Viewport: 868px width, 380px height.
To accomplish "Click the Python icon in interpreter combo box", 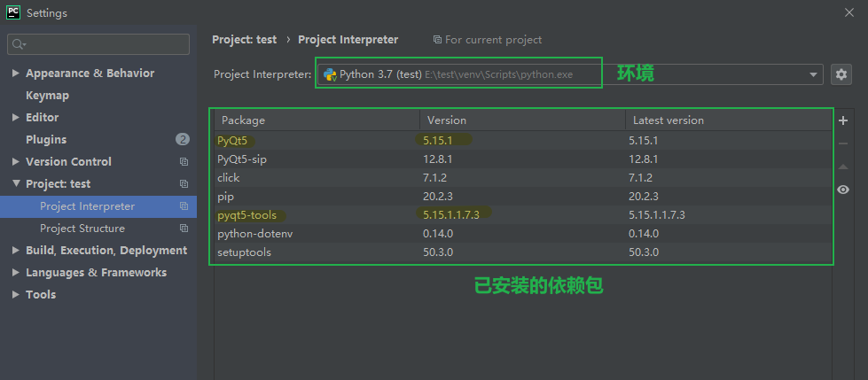I will pos(331,74).
